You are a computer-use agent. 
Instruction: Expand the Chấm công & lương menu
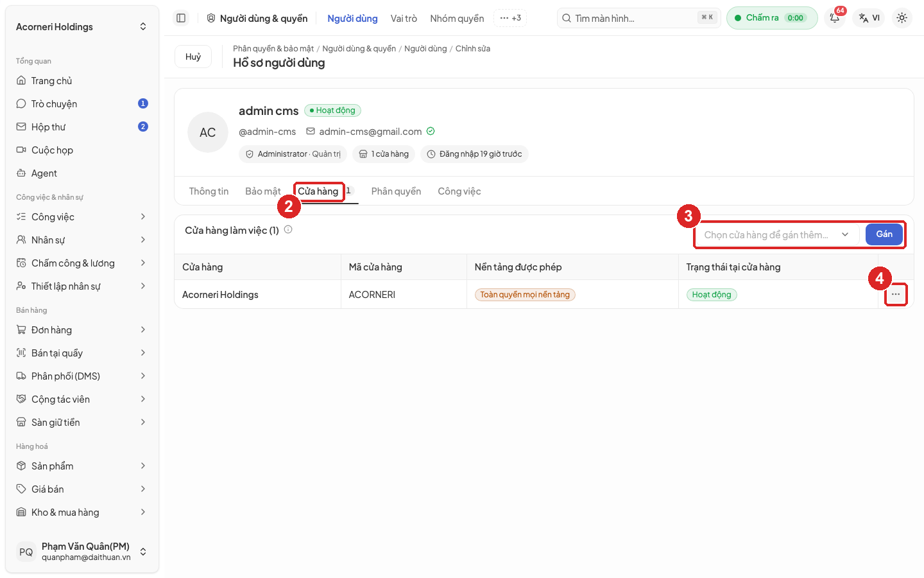82,263
